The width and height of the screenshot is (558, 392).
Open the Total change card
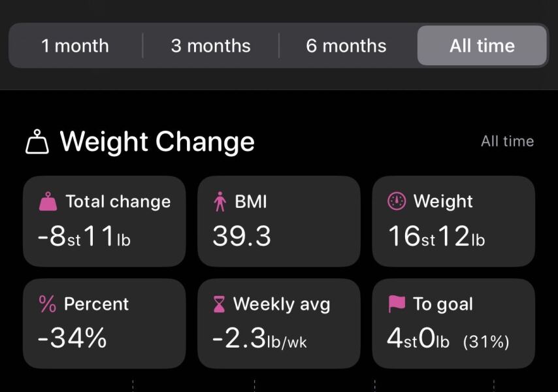click(104, 221)
